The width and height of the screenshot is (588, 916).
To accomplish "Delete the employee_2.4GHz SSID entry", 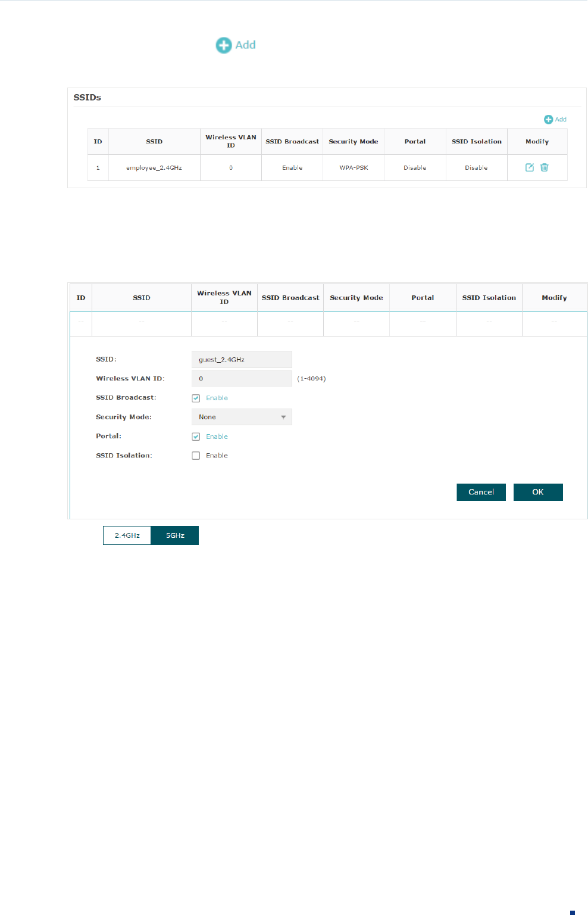I will [x=544, y=167].
